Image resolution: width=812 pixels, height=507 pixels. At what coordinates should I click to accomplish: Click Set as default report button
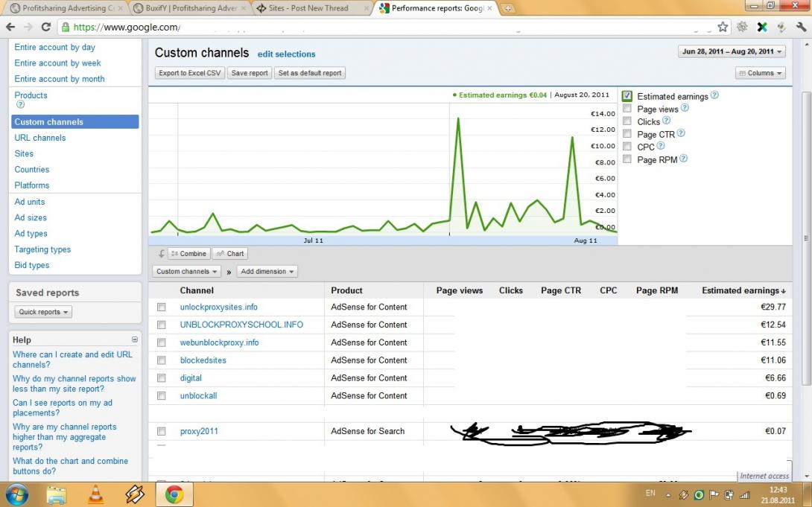click(x=310, y=73)
